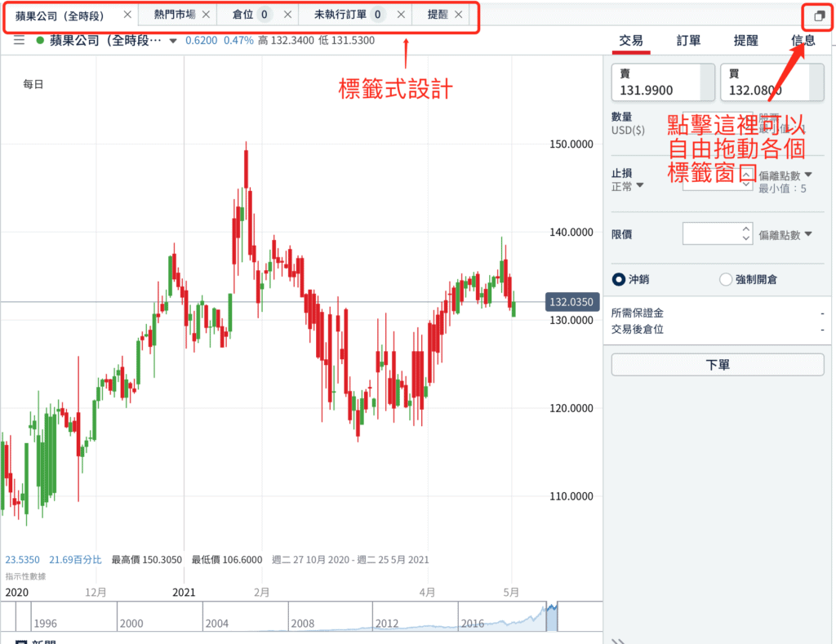Select the 強制開倉 radio button

725,278
